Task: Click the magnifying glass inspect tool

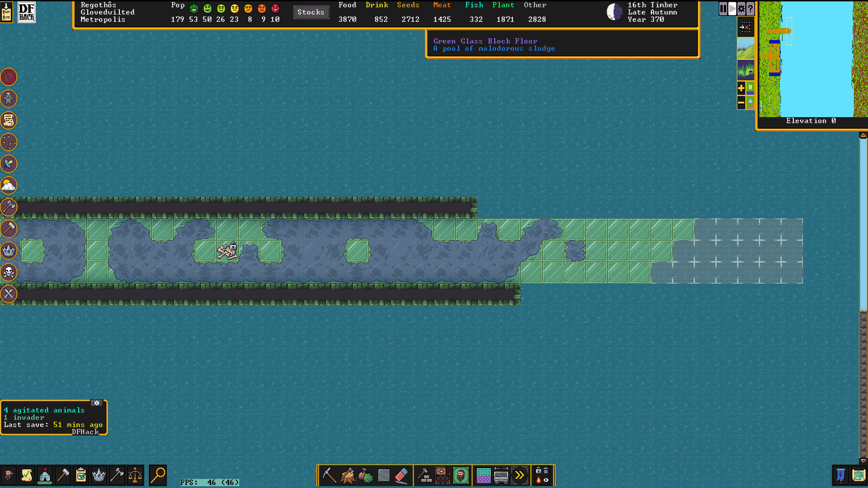Action: pos(158,475)
